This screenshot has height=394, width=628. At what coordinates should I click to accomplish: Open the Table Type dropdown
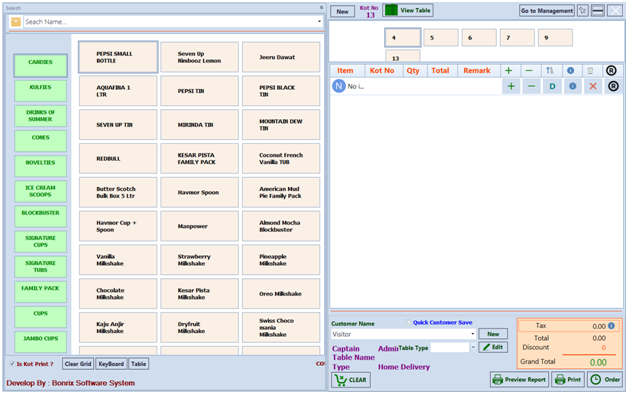473,348
